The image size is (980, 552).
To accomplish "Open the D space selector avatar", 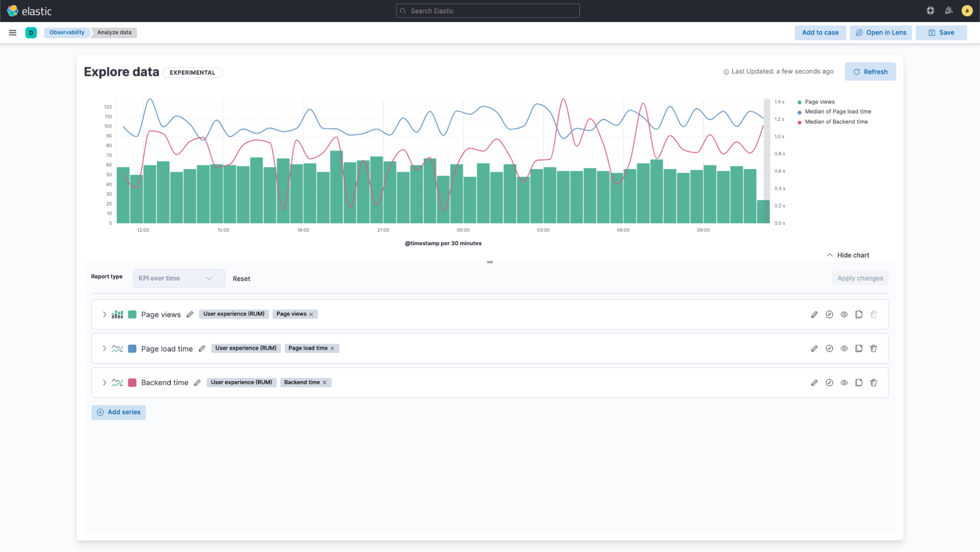I will coord(31,32).
